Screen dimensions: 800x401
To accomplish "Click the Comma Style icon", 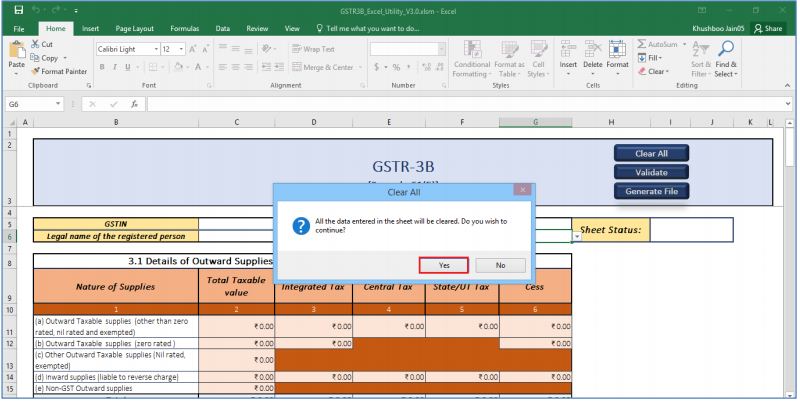I will [x=411, y=67].
